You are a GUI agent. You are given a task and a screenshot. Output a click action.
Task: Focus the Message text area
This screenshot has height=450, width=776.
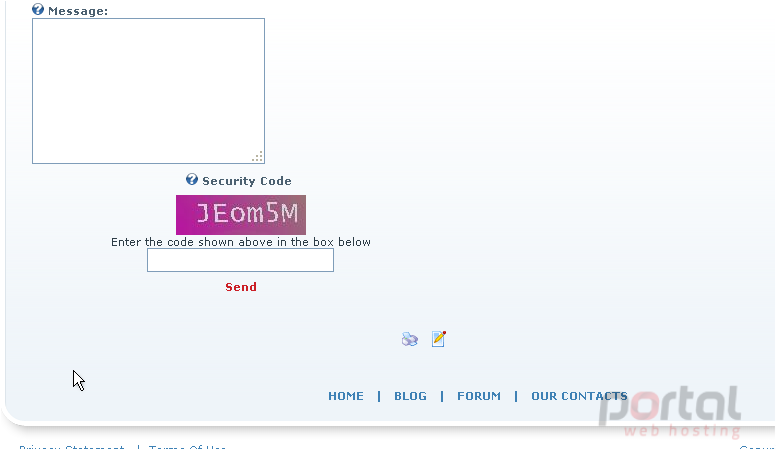(148, 91)
